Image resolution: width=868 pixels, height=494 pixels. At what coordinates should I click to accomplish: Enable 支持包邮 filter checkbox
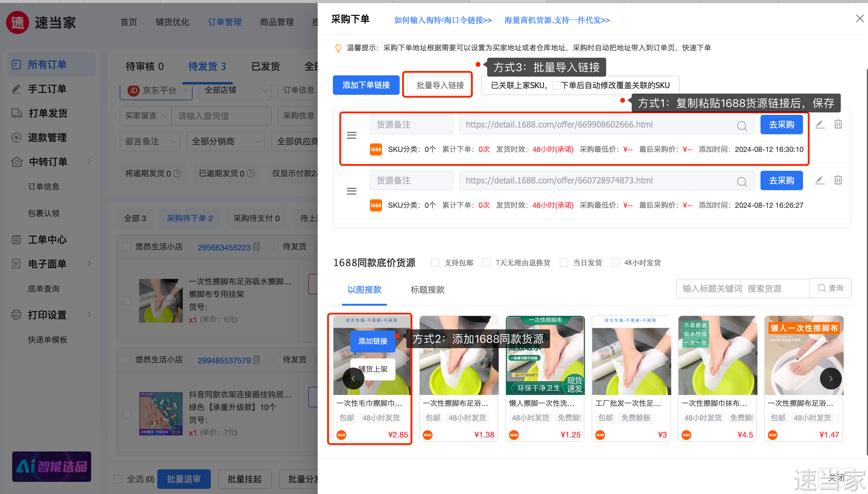[x=435, y=262]
